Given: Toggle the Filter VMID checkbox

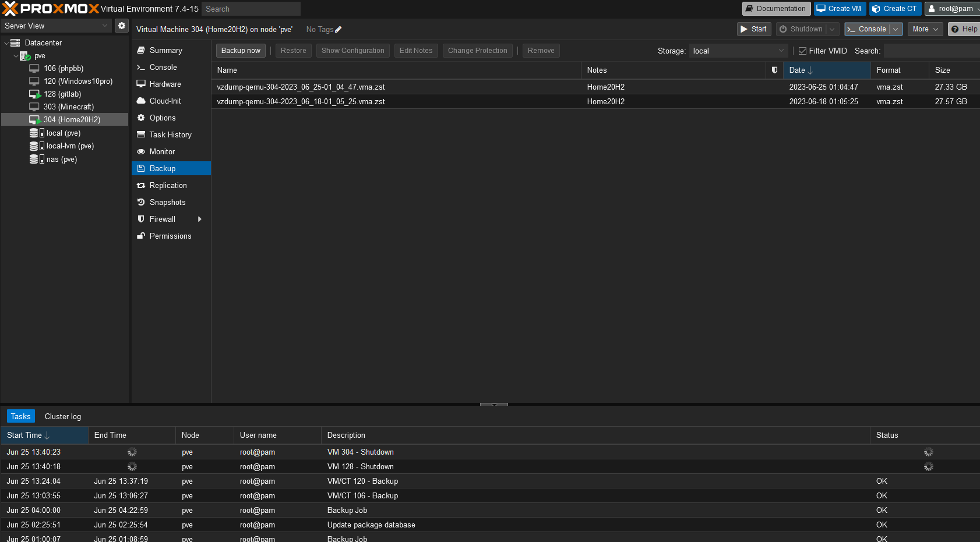Looking at the screenshot, I should pyautogui.click(x=802, y=51).
